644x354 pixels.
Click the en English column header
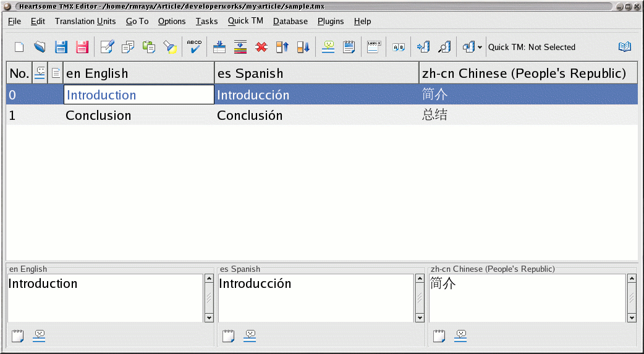pyautogui.click(x=139, y=73)
